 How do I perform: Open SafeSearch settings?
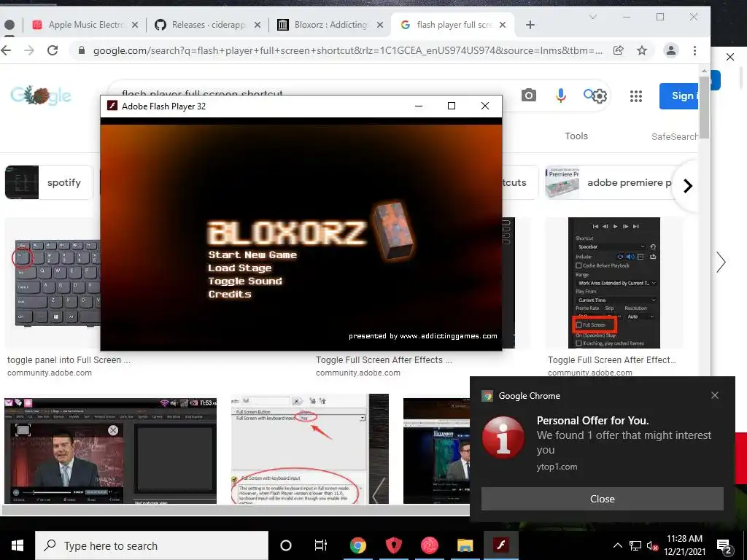(675, 136)
